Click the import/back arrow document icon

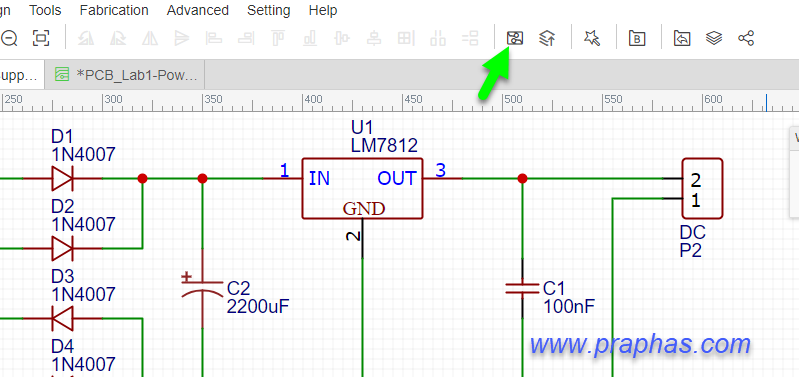tap(682, 38)
